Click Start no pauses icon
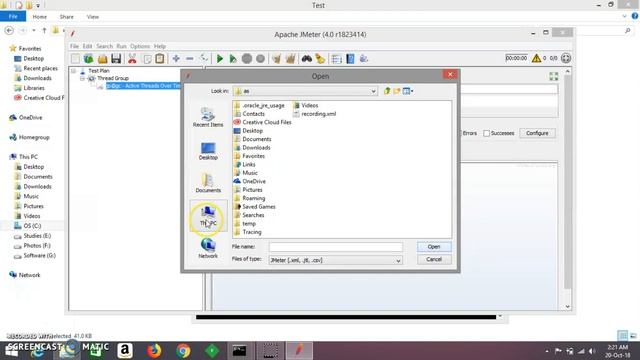Viewport: 640px width, 360px height. coord(233,58)
